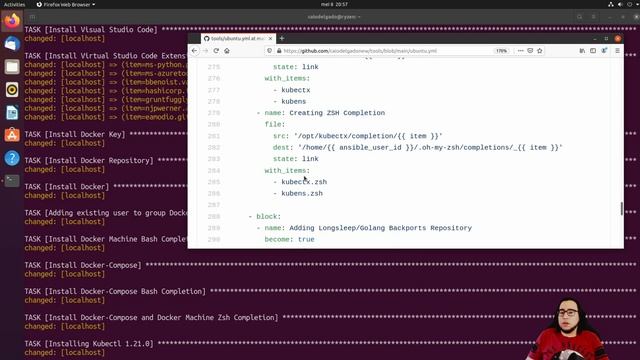Open Ubuntu Software from the dock
640x360 pixels.
tap(12, 135)
